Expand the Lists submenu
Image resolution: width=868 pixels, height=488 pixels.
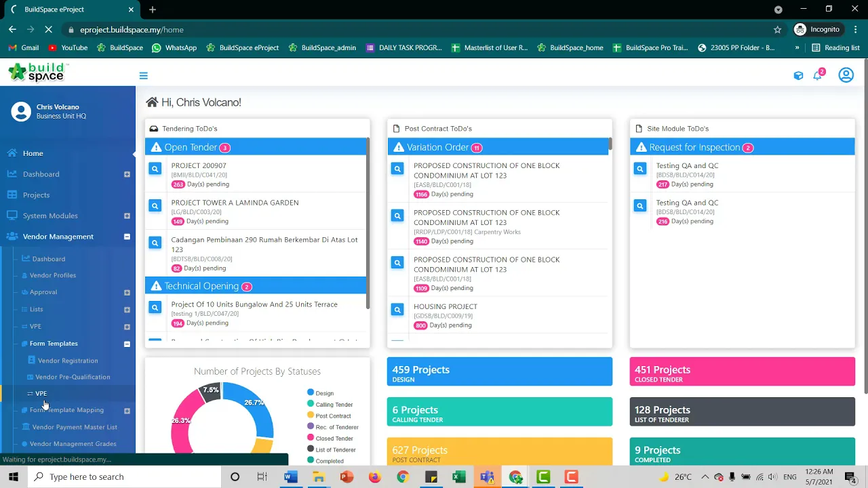pos(127,310)
